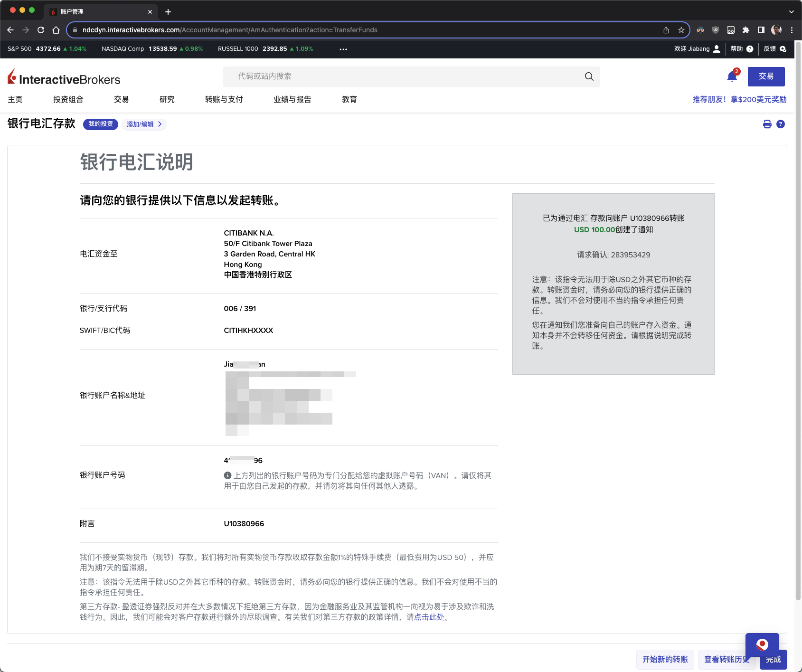Open the 业绩与报告 menu
Image resolution: width=802 pixels, height=672 pixels.
coord(292,99)
